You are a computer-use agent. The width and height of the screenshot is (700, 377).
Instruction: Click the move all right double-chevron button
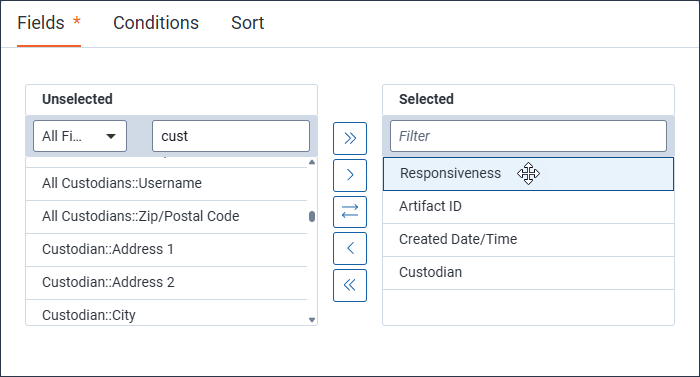tap(350, 138)
